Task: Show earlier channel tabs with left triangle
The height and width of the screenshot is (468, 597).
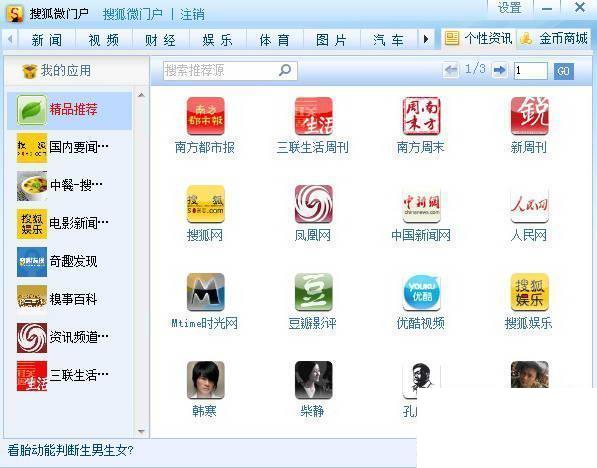Action: (10, 39)
